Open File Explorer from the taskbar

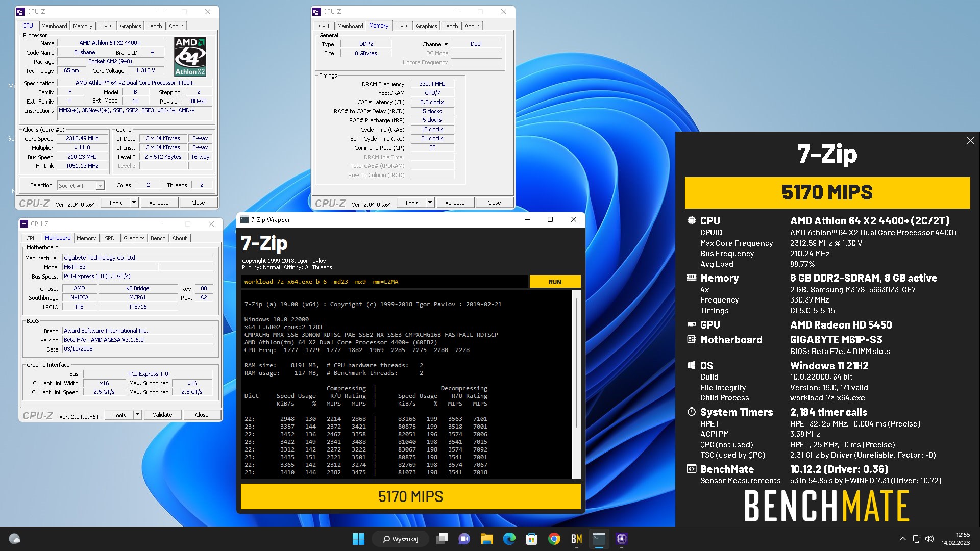487,539
